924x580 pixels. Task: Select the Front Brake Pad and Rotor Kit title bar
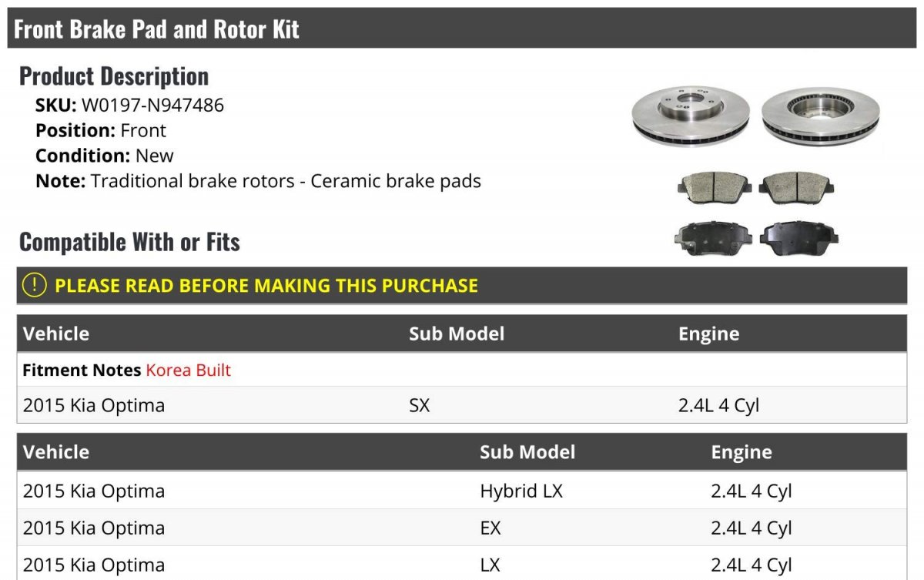click(x=462, y=28)
